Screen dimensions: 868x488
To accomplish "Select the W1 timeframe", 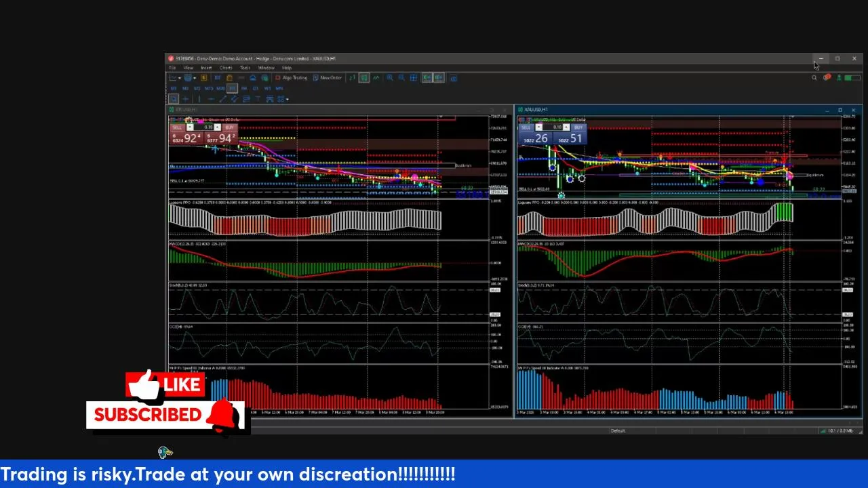I will pos(267,88).
